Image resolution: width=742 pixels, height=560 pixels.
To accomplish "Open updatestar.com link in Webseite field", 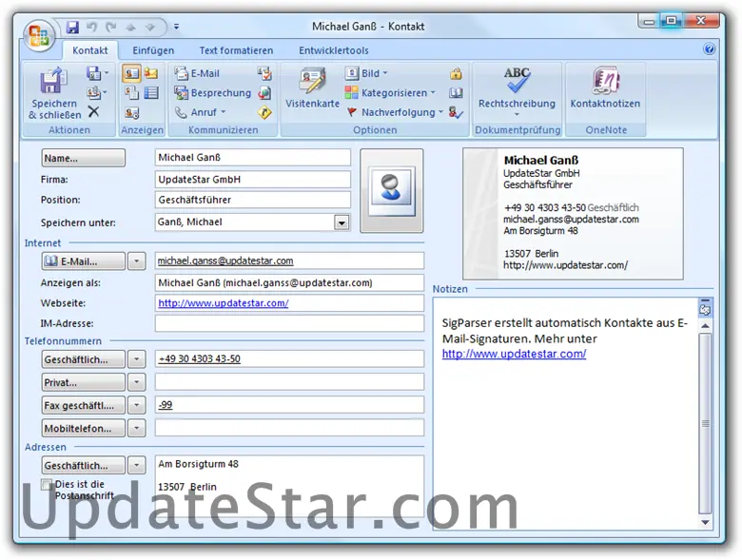I will 224,303.
